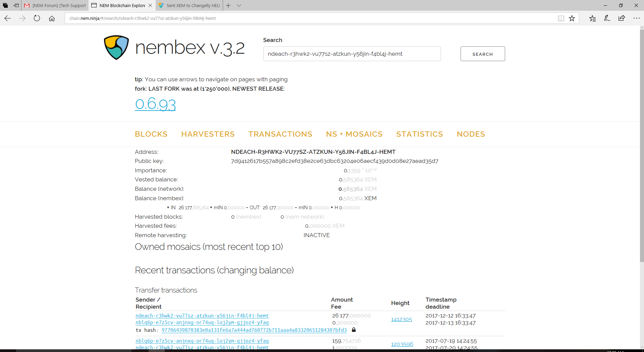Image resolution: width=644 pixels, height=352 pixels.
Task: Open sender address in the 26 177 transaction
Action: [x=202, y=316]
